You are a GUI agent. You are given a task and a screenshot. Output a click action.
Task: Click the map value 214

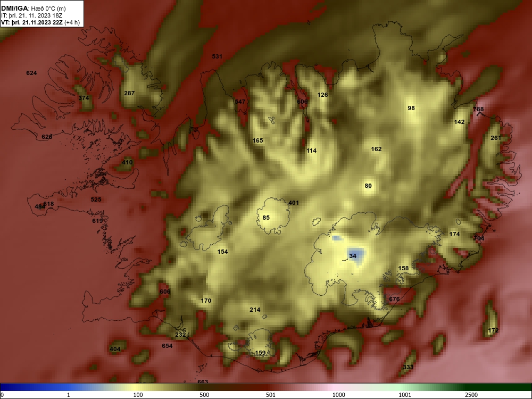[x=255, y=310]
